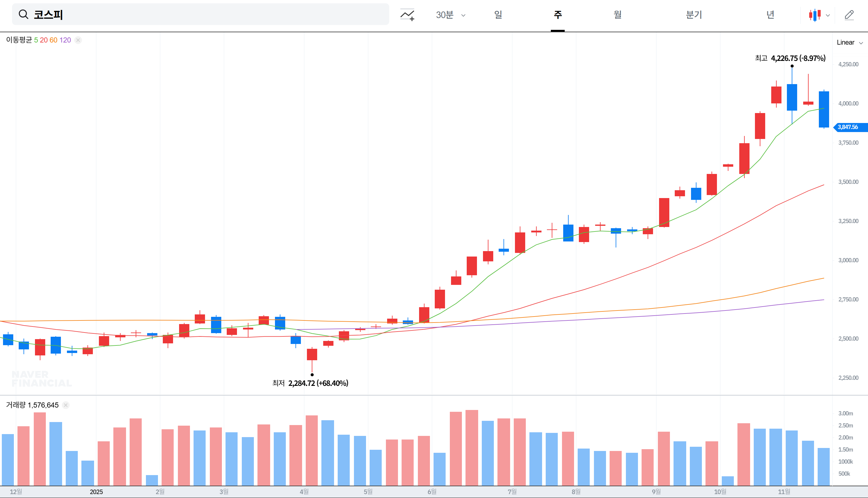The width and height of the screenshot is (868, 498).
Task: Click the 120-period moving average label
Action: point(65,40)
